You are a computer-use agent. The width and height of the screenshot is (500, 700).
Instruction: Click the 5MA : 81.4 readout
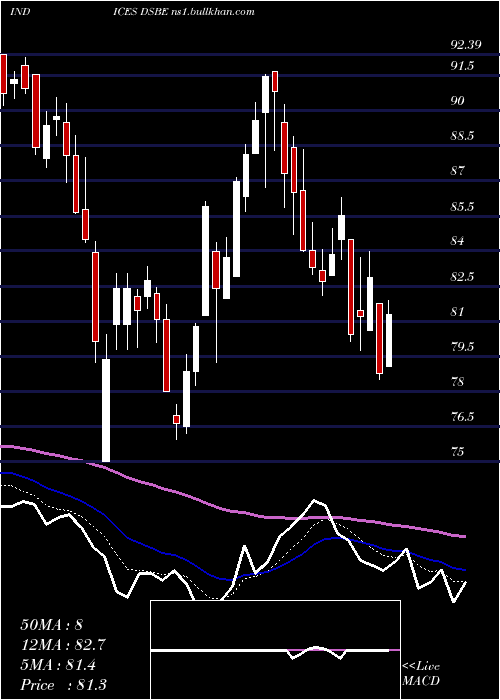(58, 665)
